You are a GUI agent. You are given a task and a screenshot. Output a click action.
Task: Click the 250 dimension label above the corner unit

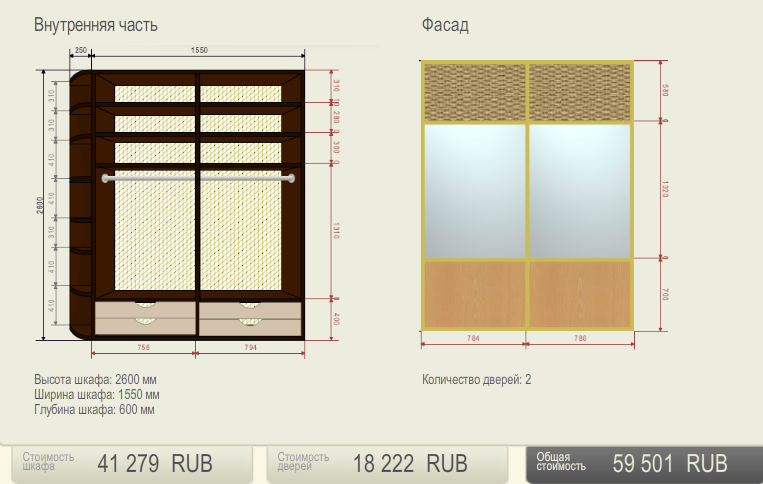tap(81, 50)
